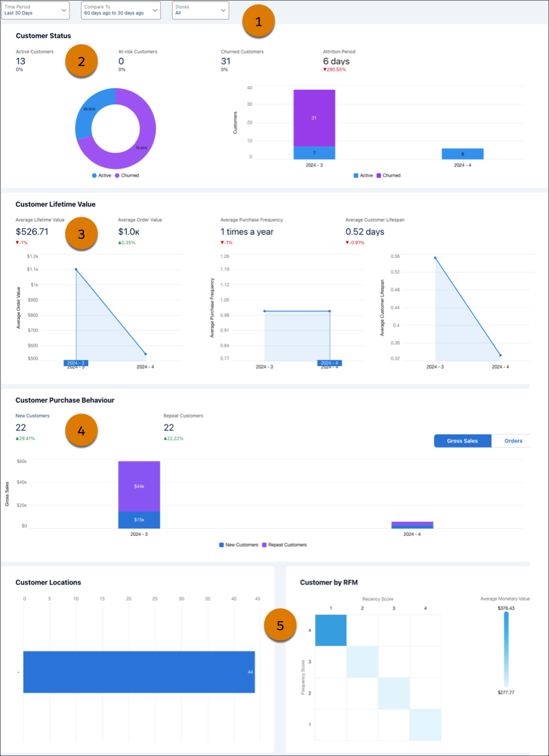Click the Attrition Period 6 days value
Viewport: 549px width, 756px height.
click(x=336, y=61)
